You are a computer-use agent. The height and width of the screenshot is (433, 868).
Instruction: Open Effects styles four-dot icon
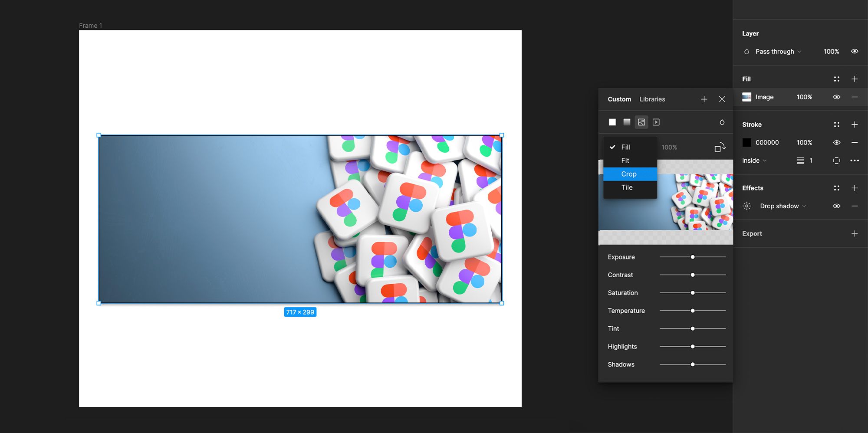(836, 188)
